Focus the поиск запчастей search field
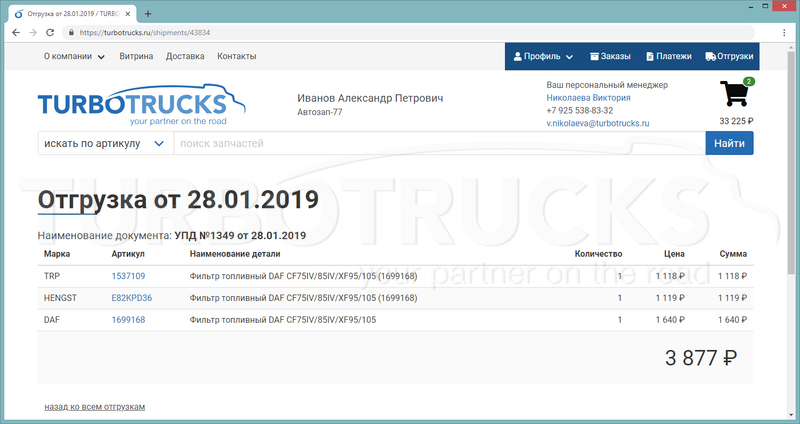 [x=440, y=143]
